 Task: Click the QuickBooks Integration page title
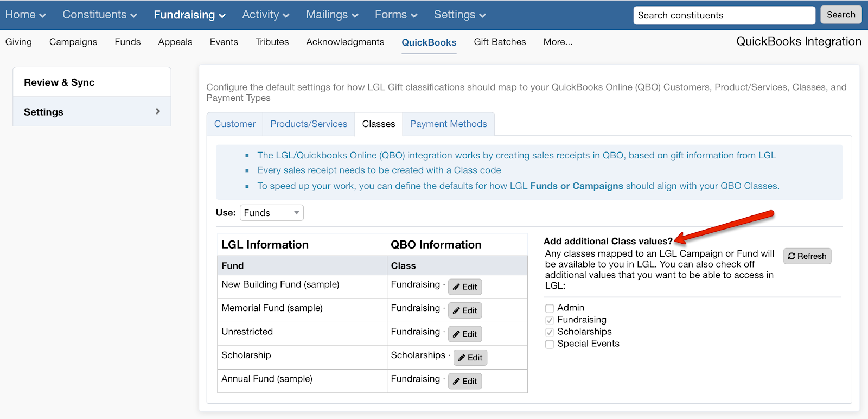tap(799, 41)
